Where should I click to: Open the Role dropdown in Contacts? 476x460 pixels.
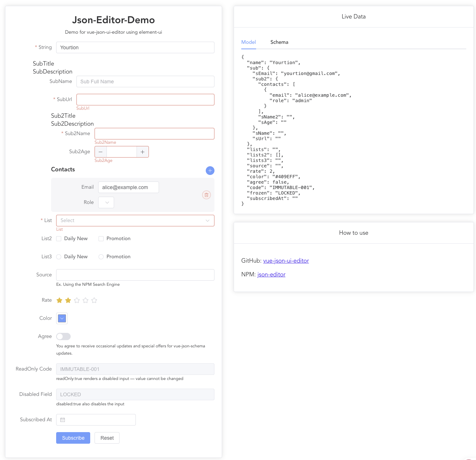click(x=106, y=202)
